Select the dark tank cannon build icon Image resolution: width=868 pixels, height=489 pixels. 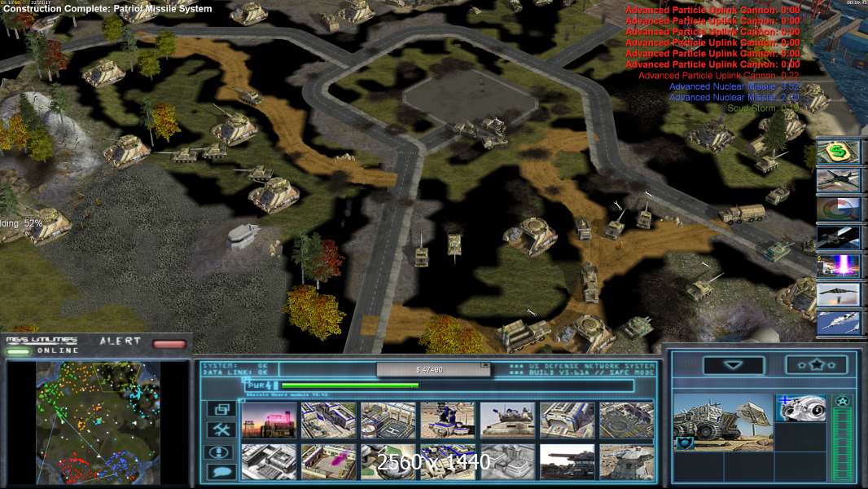(568, 461)
